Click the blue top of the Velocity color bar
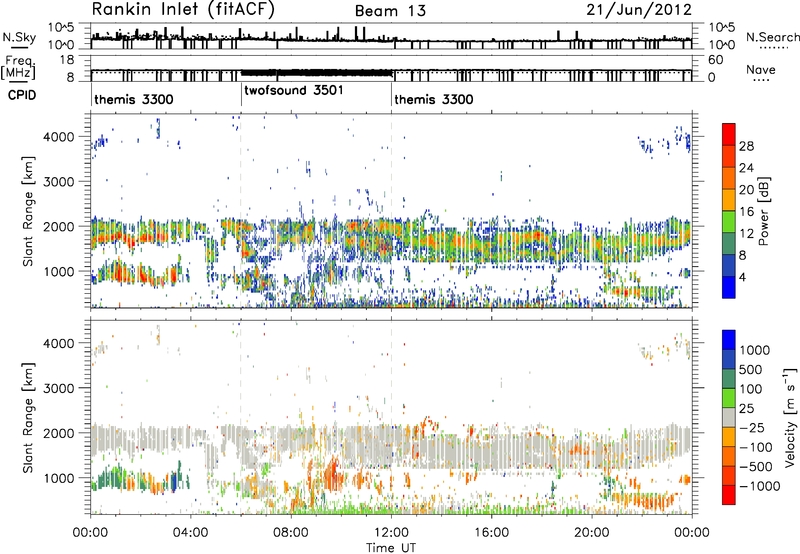800x554 pixels. coord(729,340)
